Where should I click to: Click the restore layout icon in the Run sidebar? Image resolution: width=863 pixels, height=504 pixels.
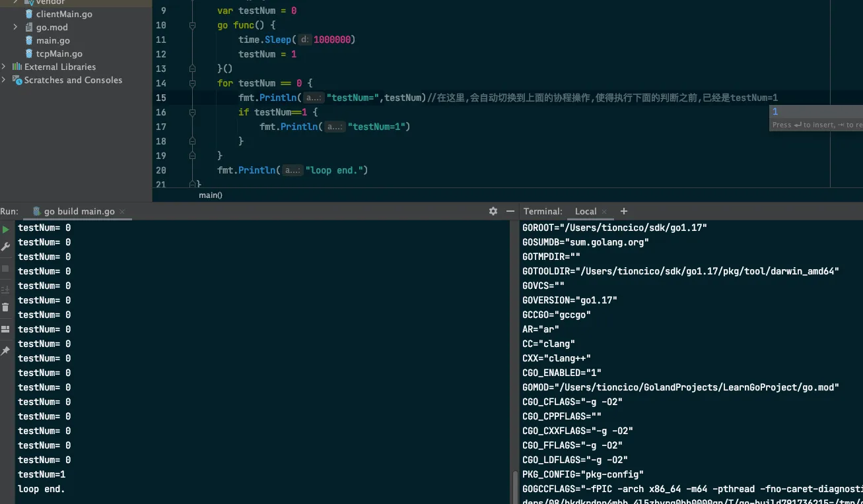point(5,329)
